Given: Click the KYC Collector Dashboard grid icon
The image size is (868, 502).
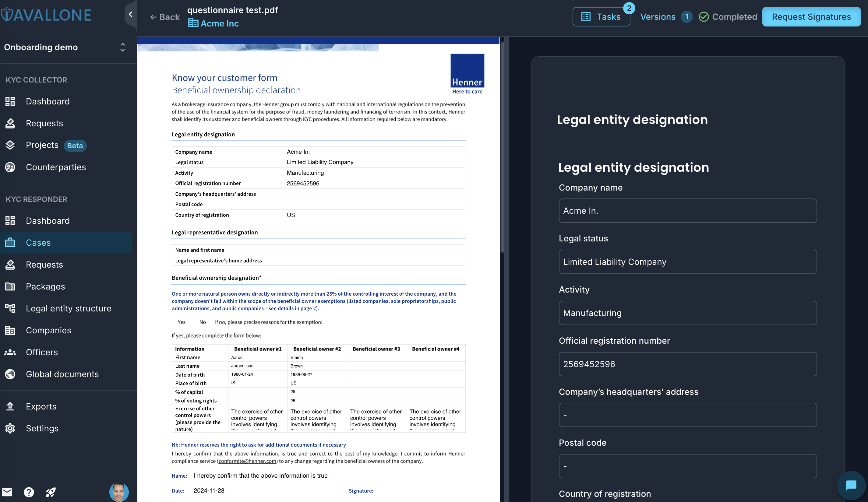Looking at the screenshot, I should coord(10,101).
